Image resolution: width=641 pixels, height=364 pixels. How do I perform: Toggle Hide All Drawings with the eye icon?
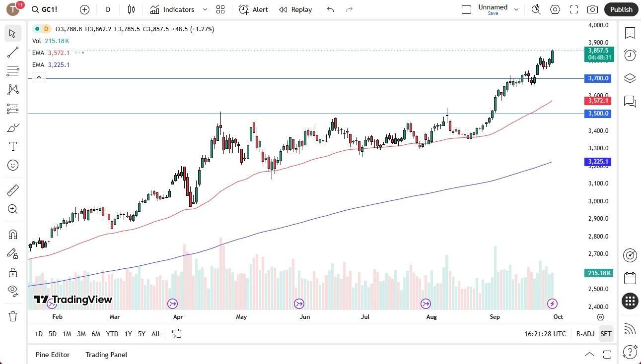click(x=12, y=290)
